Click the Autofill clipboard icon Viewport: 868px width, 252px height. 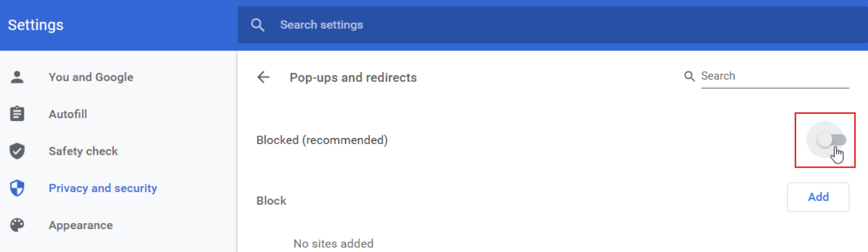tap(17, 114)
